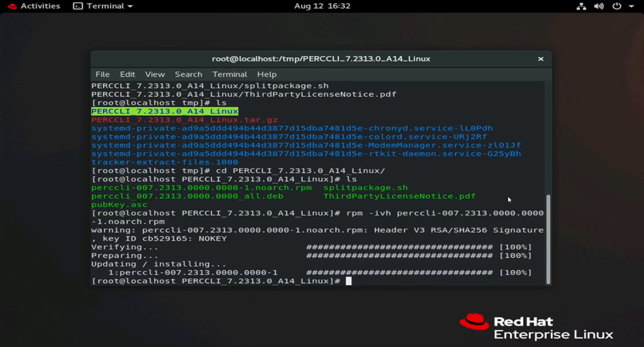The width and height of the screenshot is (644, 347).
Task: Click the chronyd.service-lL0Pdh directory line
Action: [x=292, y=129]
